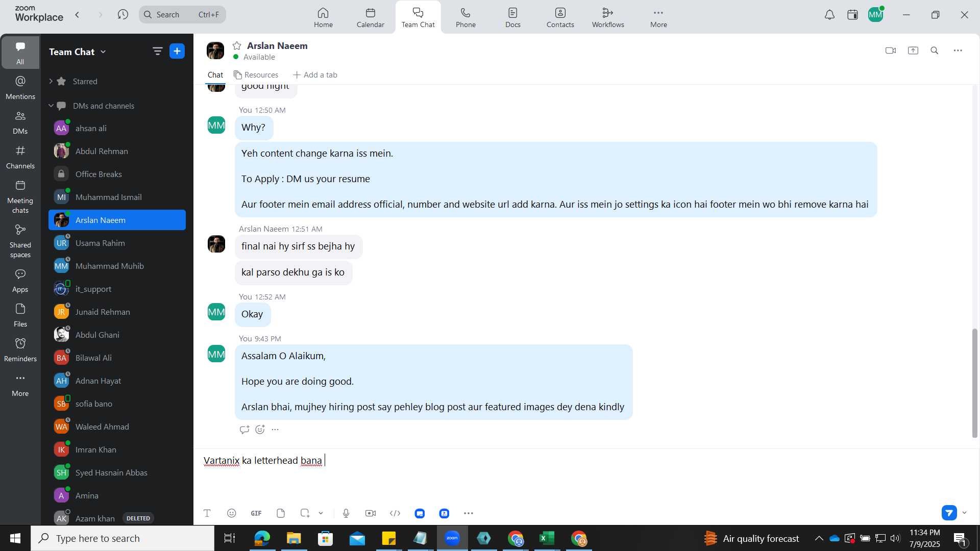The height and width of the screenshot is (551, 980).
Task: Click the chat vertical scrollbar
Action: point(975,383)
